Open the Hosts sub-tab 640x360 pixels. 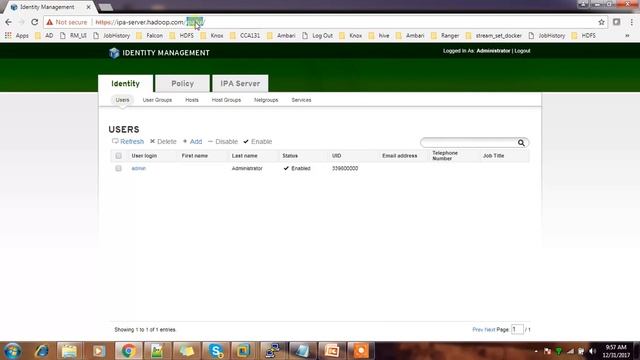click(x=192, y=100)
